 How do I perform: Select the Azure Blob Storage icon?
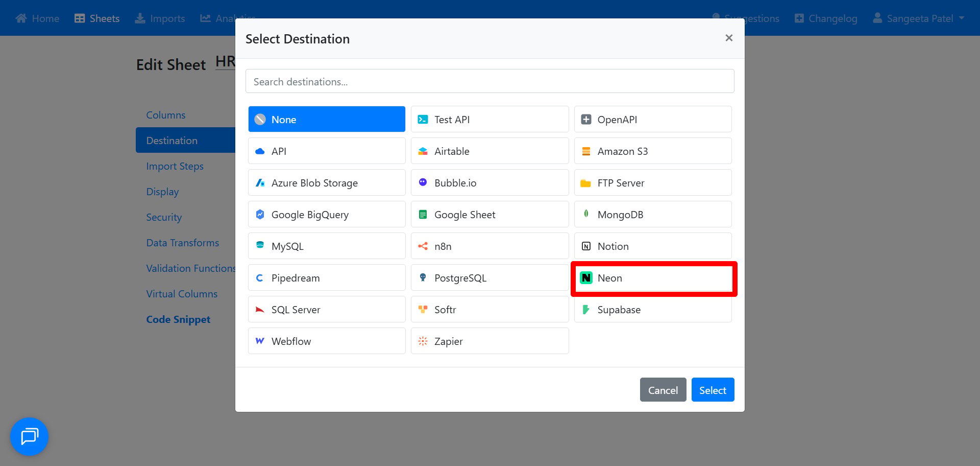[260, 183]
